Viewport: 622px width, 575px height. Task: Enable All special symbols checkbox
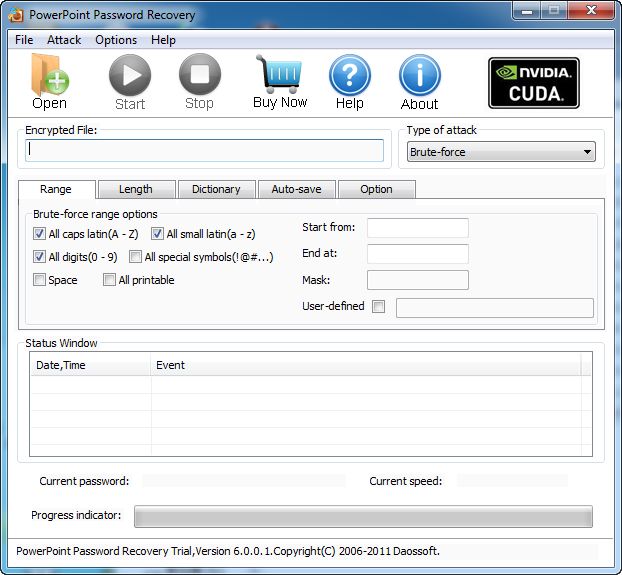point(136,257)
